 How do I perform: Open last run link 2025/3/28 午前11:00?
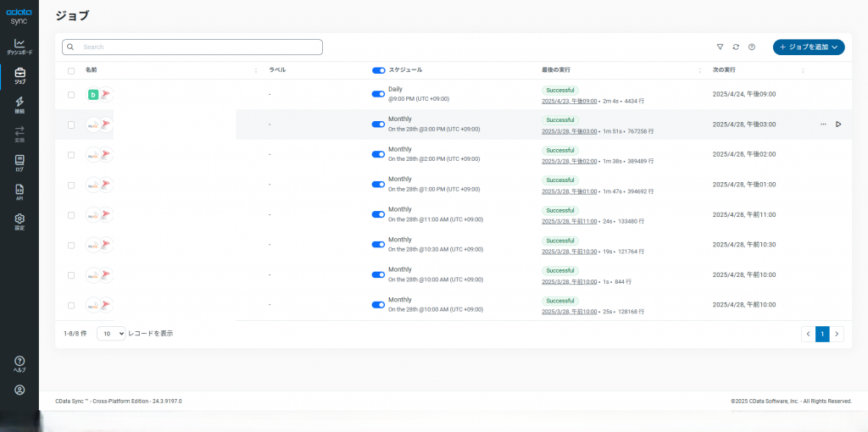(569, 221)
